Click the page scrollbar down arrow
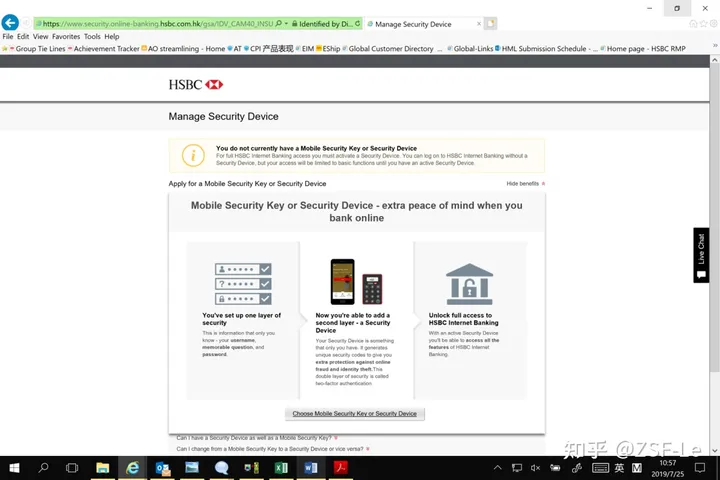This screenshot has width=720, height=480. (714, 451)
